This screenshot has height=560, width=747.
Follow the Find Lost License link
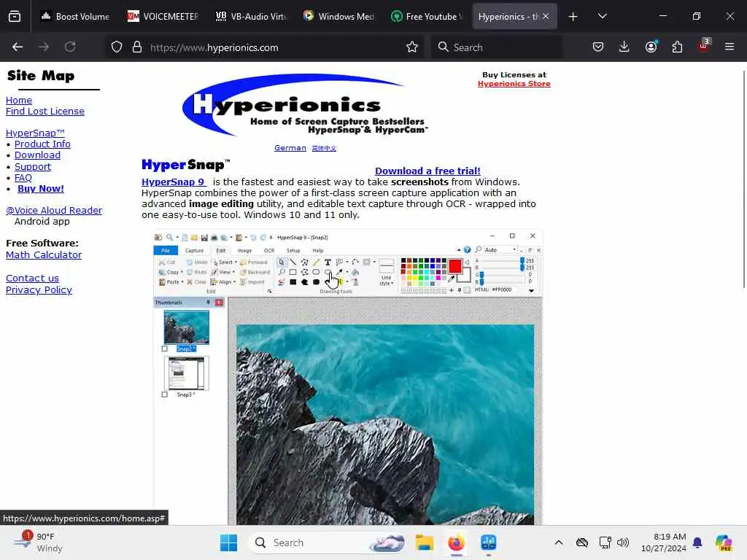click(x=45, y=112)
